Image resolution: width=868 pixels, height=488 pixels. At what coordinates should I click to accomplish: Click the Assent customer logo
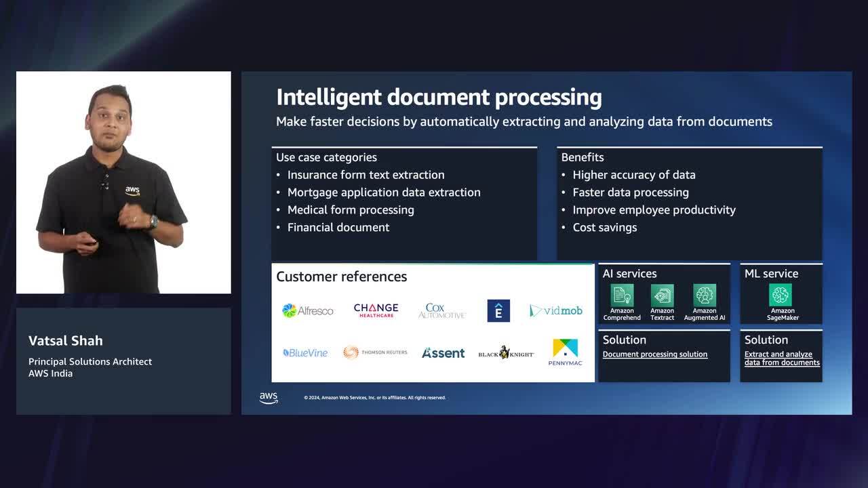pyautogui.click(x=443, y=352)
